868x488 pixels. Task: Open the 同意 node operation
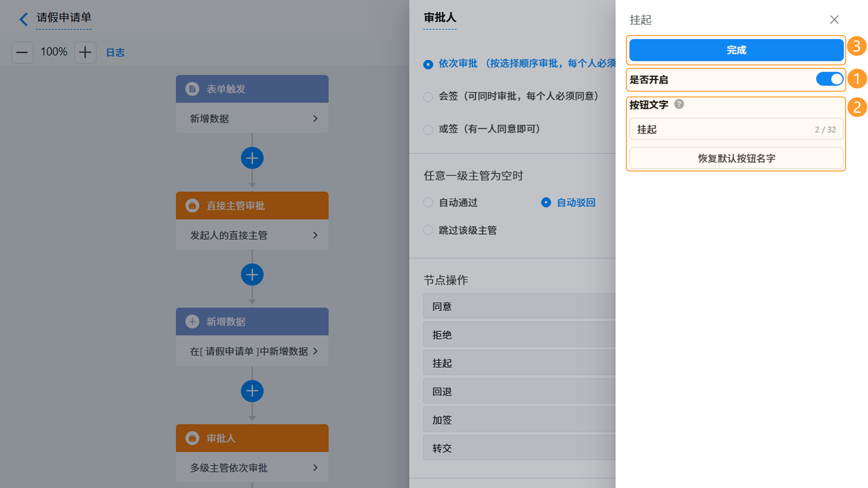[519, 306]
